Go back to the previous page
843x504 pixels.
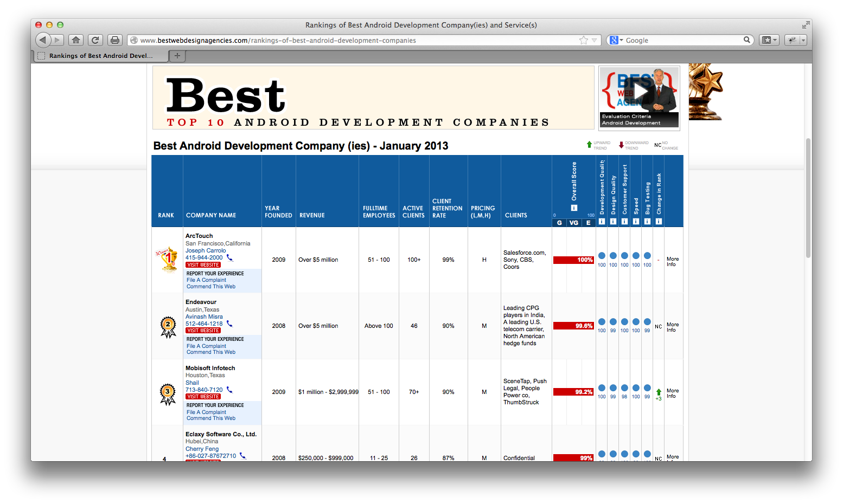tap(43, 40)
